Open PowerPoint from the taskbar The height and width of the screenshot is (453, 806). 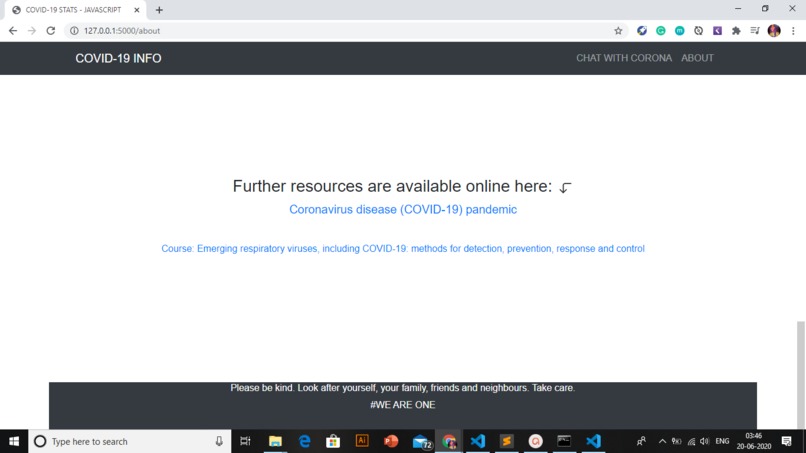point(391,441)
